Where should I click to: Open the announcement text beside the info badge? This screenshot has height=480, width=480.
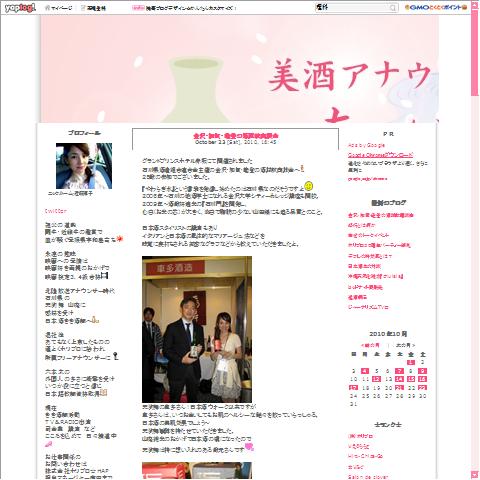[190, 8]
